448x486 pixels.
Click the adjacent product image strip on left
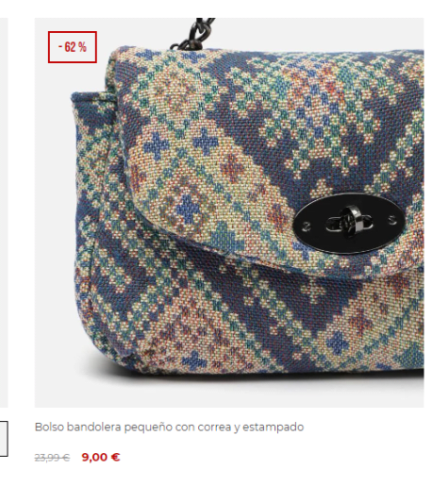click(4, 212)
